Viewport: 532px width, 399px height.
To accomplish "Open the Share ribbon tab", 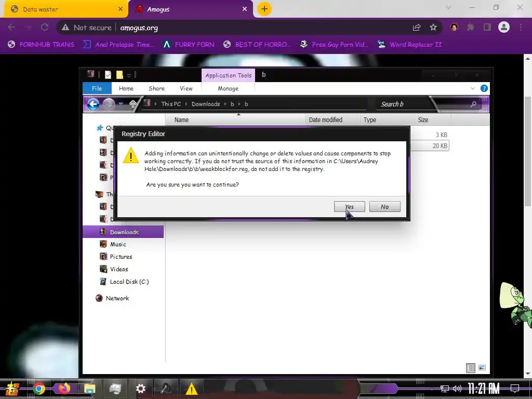I will pyautogui.click(x=157, y=88).
